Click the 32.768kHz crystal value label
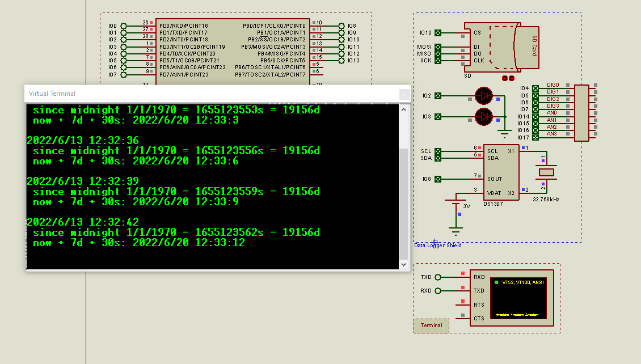This screenshot has width=641, height=364. (x=546, y=200)
